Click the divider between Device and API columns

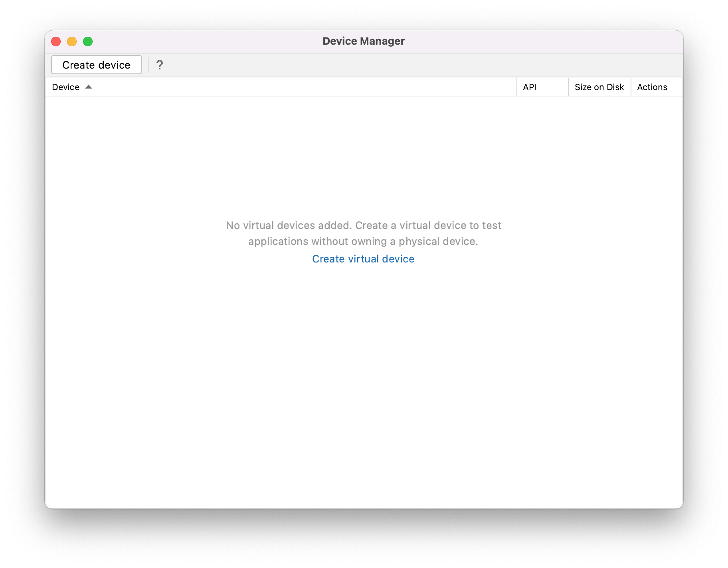click(x=517, y=87)
